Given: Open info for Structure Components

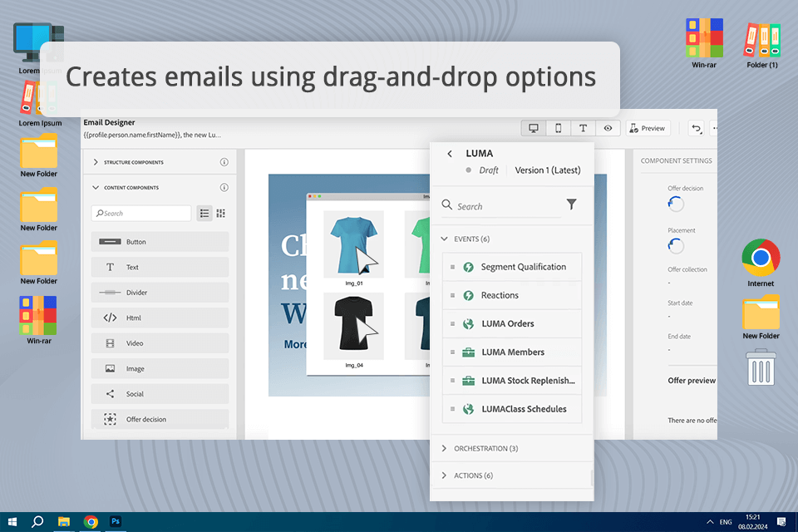Looking at the screenshot, I should (x=224, y=162).
